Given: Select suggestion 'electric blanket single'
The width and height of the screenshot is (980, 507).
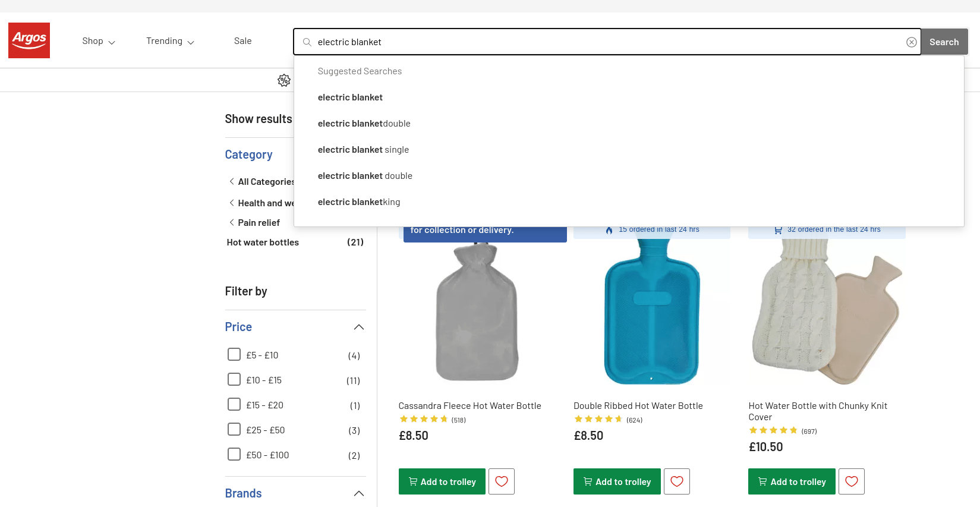Looking at the screenshot, I should click(x=629, y=150).
